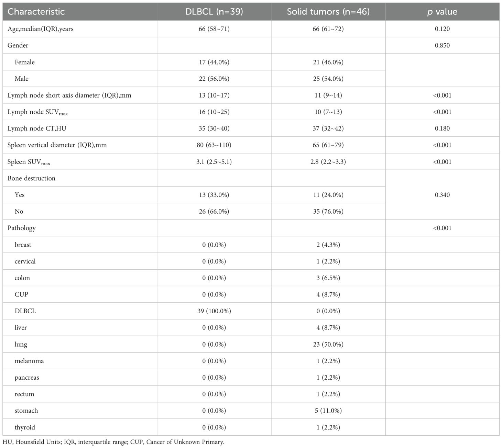
Task: Click the Age, median (IQR), years row label
Action: pos(41,29)
